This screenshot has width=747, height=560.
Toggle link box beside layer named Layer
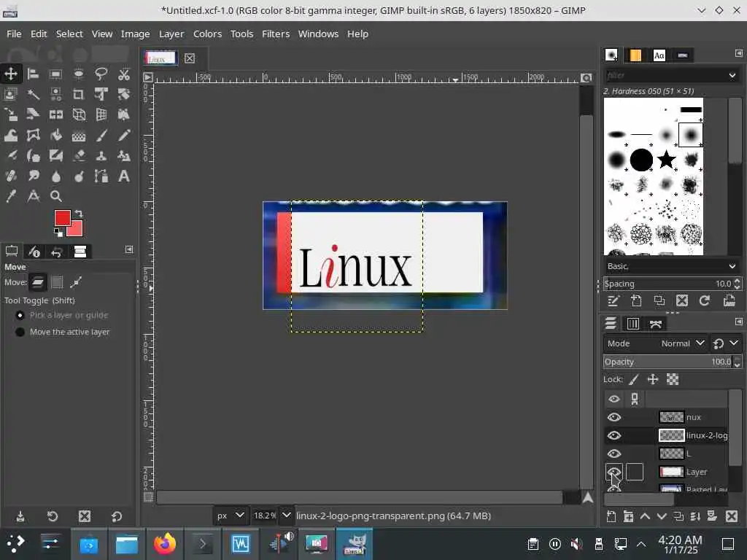tap(634, 472)
